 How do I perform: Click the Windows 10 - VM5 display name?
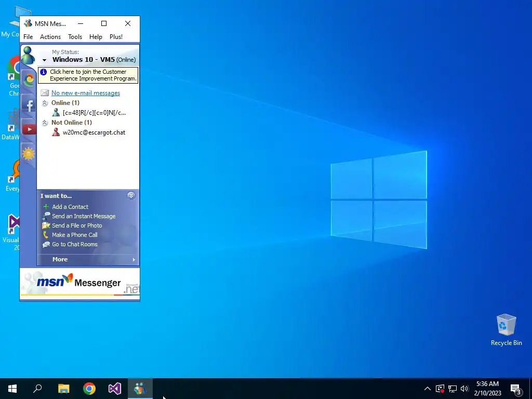pos(84,59)
